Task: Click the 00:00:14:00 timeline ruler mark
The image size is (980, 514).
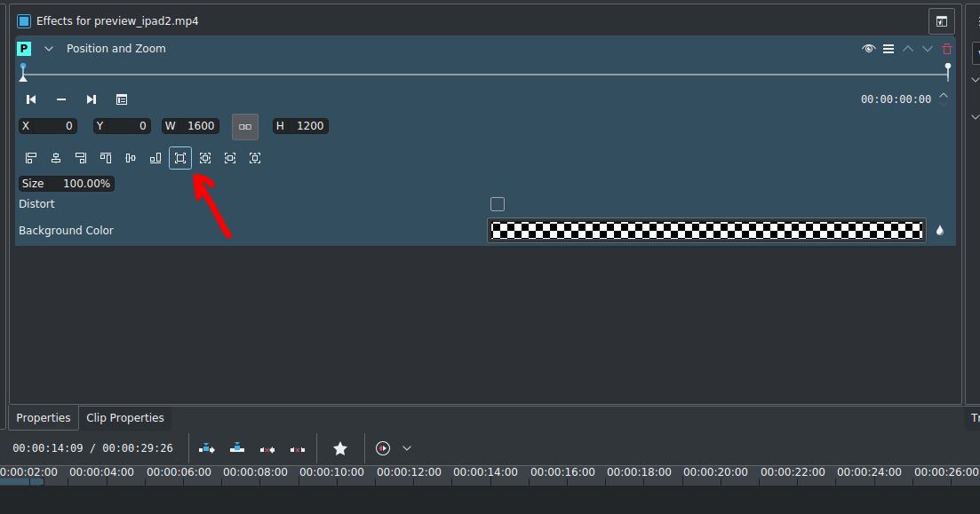Action: pyautogui.click(x=485, y=473)
